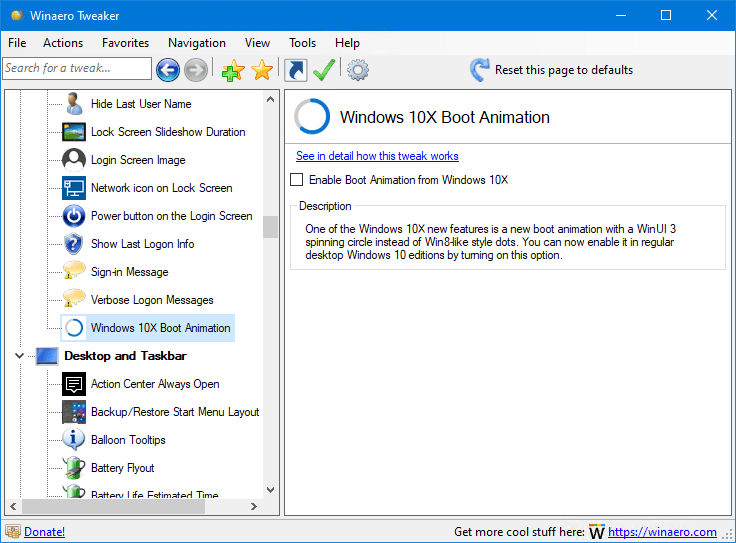The width and height of the screenshot is (736, 543).
Task: Click the tree scroll right arrow
Action: [x=254, y=506]
